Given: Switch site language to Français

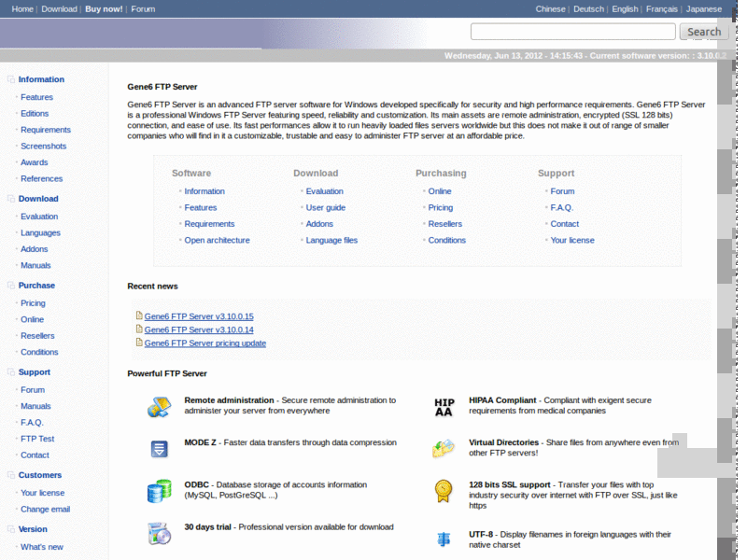Looking at the screenshot, I should 662,9.
